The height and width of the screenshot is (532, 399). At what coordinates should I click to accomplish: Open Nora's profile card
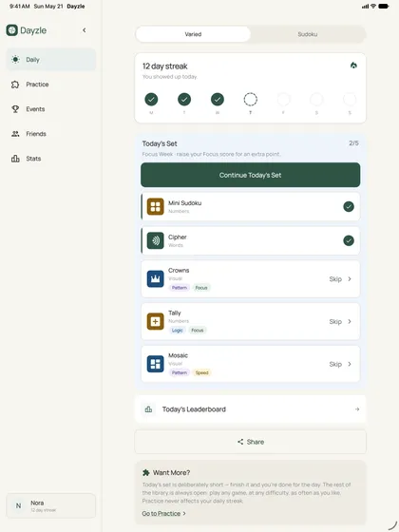pos(51,505)
